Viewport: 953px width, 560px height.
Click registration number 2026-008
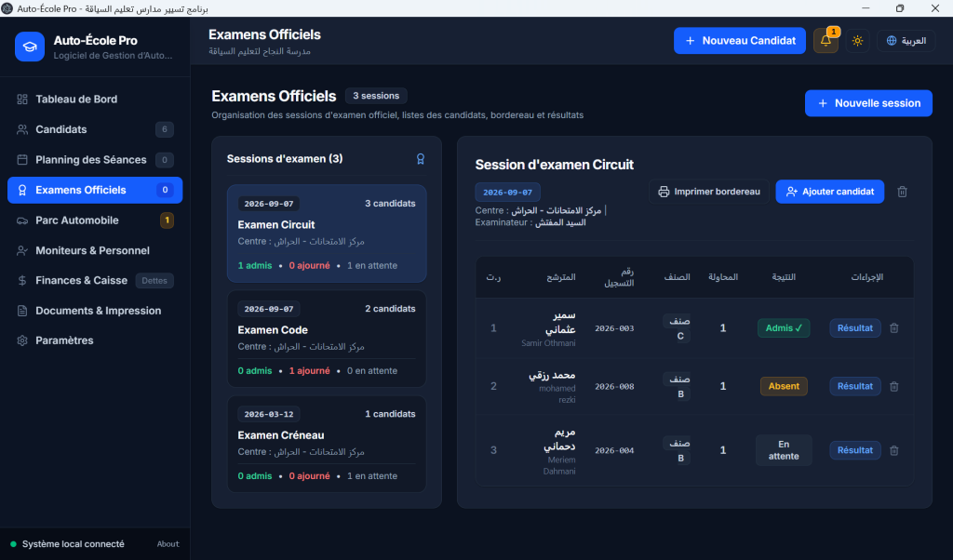tap(614, 386)
